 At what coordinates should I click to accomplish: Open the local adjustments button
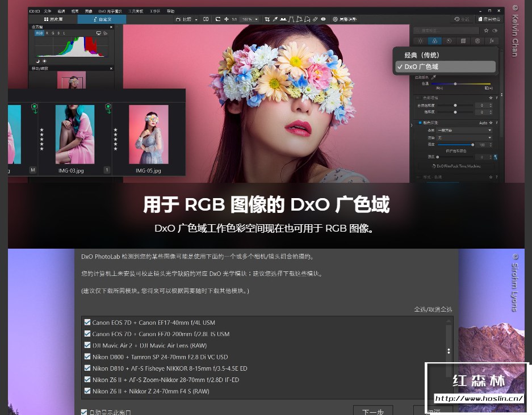click(x=345, y=19)
